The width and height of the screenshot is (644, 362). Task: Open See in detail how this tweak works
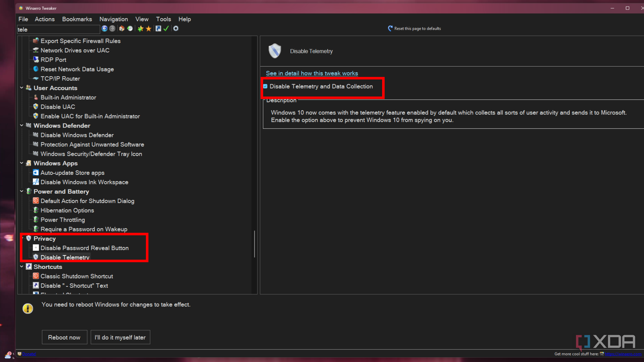pyautogui.click(x=312, y=73)
